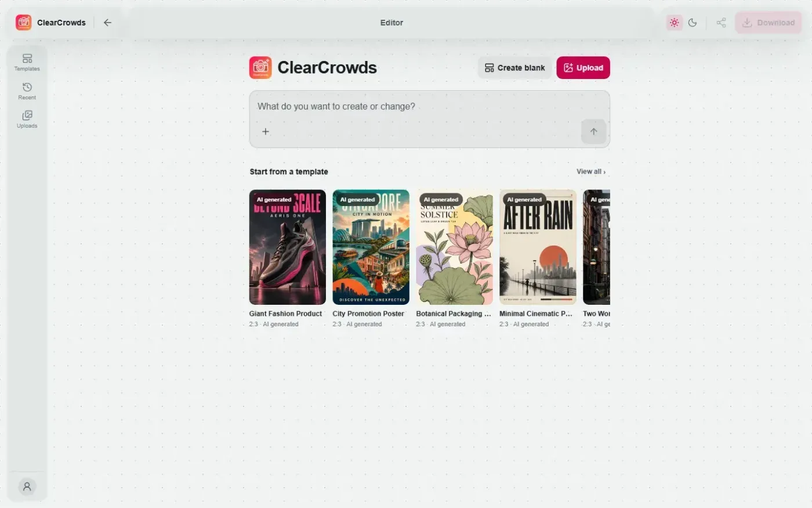Click the Editor title text

pos(391,23)
